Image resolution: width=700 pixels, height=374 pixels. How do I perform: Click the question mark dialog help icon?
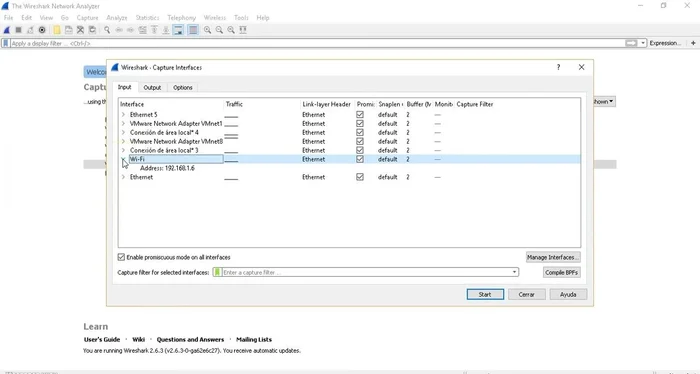[558, 67]
